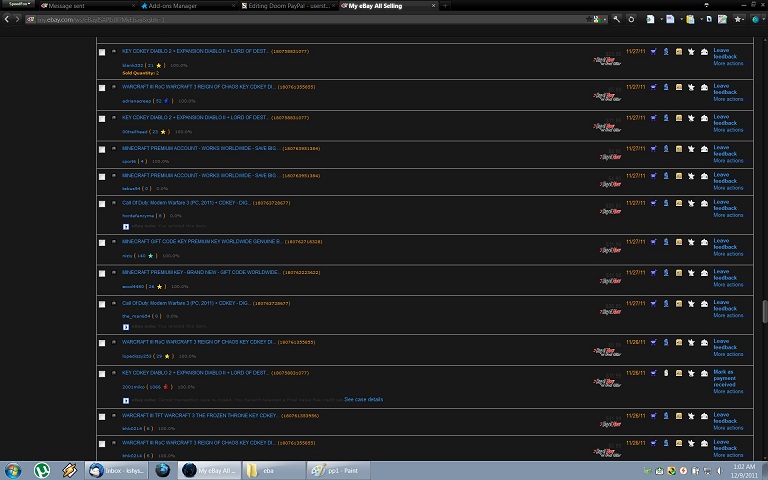
Task: Click shipped box icon in Minecraft Premium Key row
Action: [x=679, y=273]
